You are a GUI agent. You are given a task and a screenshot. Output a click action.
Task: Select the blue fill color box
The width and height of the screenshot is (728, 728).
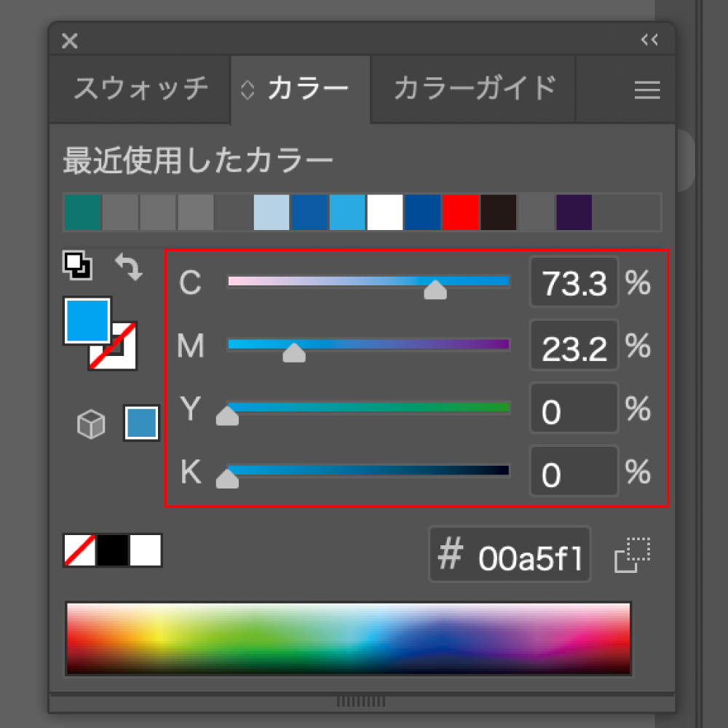coord(87,321)
